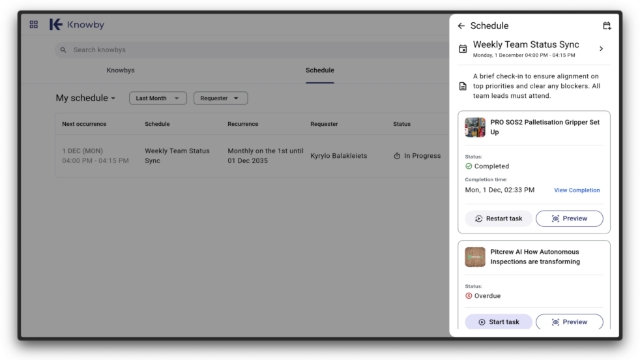Click the Kyrylo Balakleiets requester cell
The height and width of the screenshot is (360, 640).
click(x=339, y=156)
